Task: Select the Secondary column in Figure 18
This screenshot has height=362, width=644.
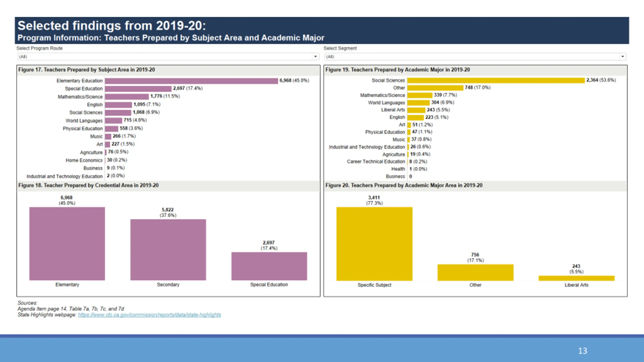Action: 168,250
